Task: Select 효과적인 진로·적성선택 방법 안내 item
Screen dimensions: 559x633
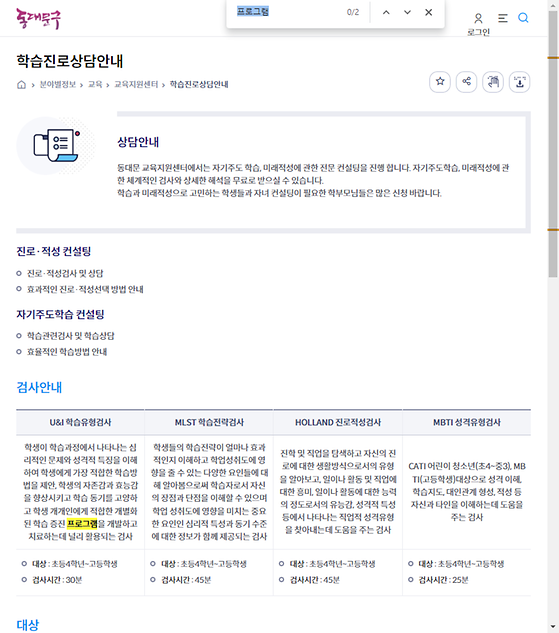Action: coord(85,289)
